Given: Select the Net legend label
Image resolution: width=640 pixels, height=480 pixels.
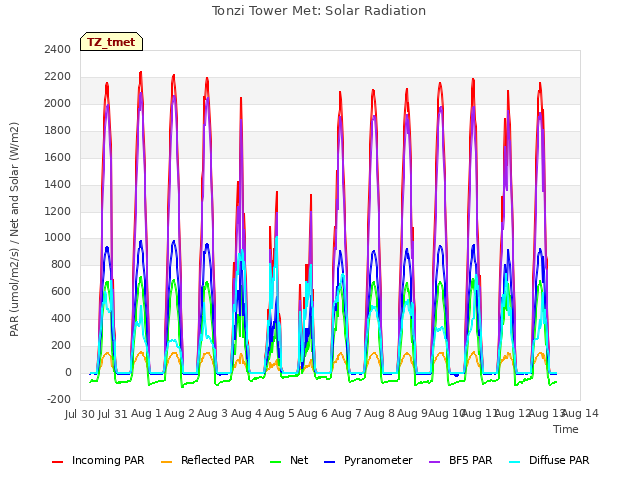Looking at the screenshot, I should (299, 460).
